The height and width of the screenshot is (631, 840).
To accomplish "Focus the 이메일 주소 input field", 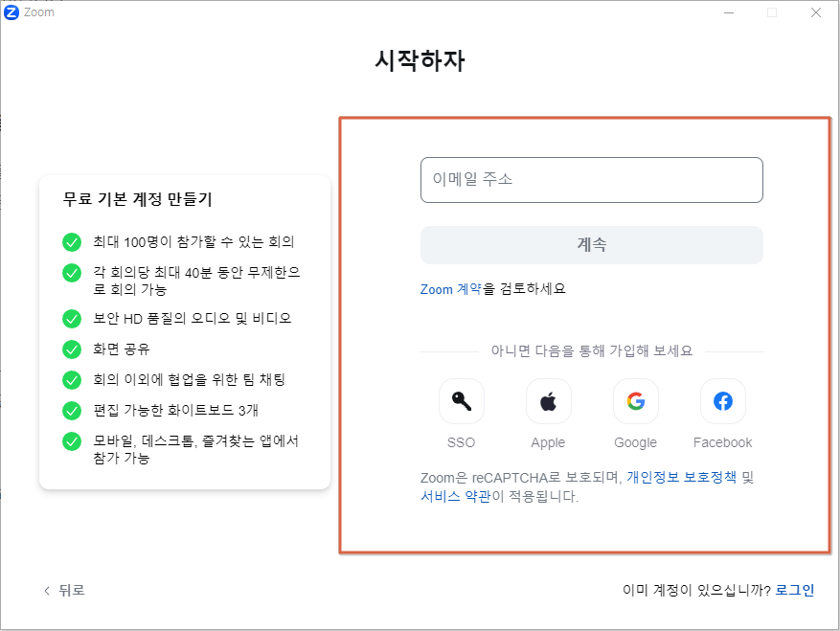I will (591, 180).
